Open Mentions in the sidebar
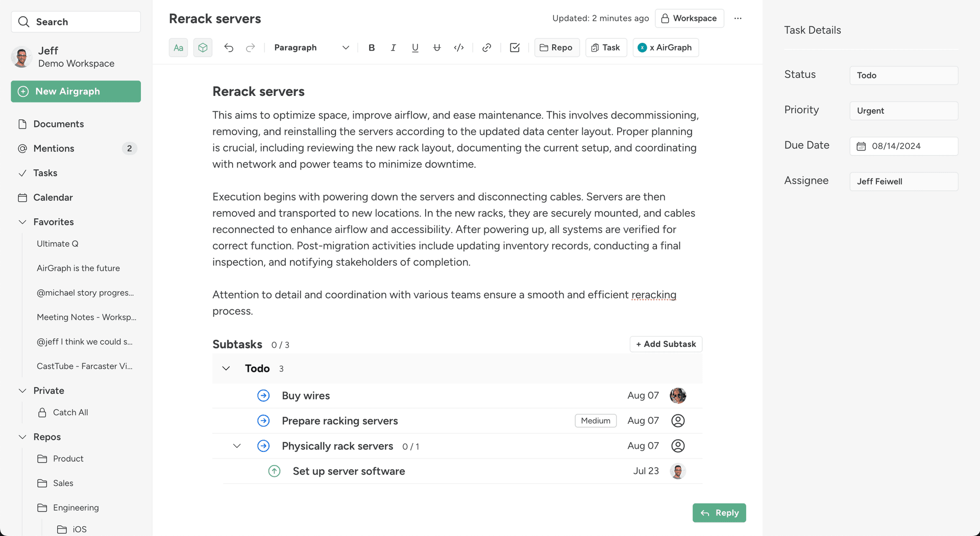The width and height of the screenshot is (980, 536). coord(54,148)
